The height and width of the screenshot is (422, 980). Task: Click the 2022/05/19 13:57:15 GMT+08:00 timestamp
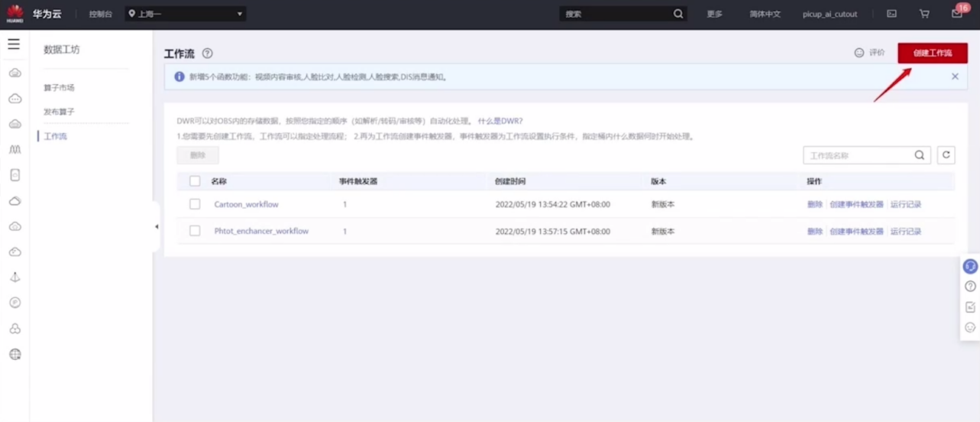[553, 231]
